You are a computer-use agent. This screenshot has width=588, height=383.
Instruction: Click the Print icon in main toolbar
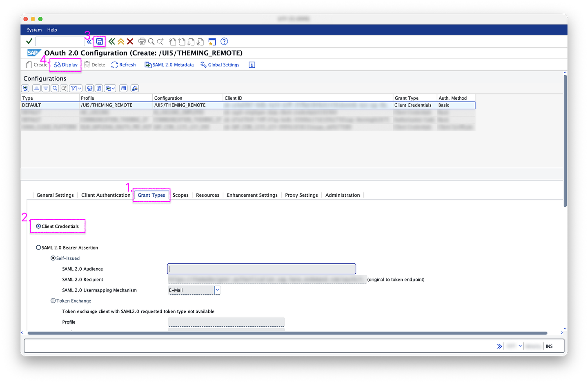coord(142,41)
